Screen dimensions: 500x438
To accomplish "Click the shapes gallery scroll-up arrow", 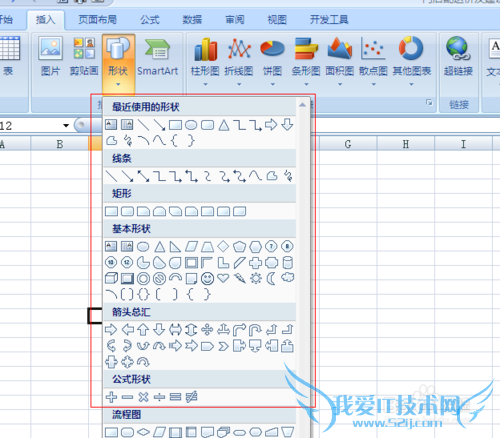I will click(302, 105).
